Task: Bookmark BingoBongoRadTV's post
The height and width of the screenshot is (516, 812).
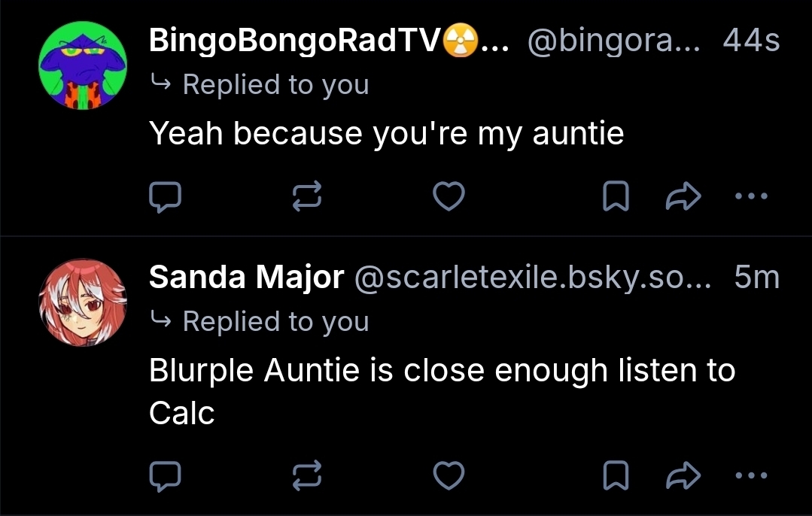Action: point(616,197)
